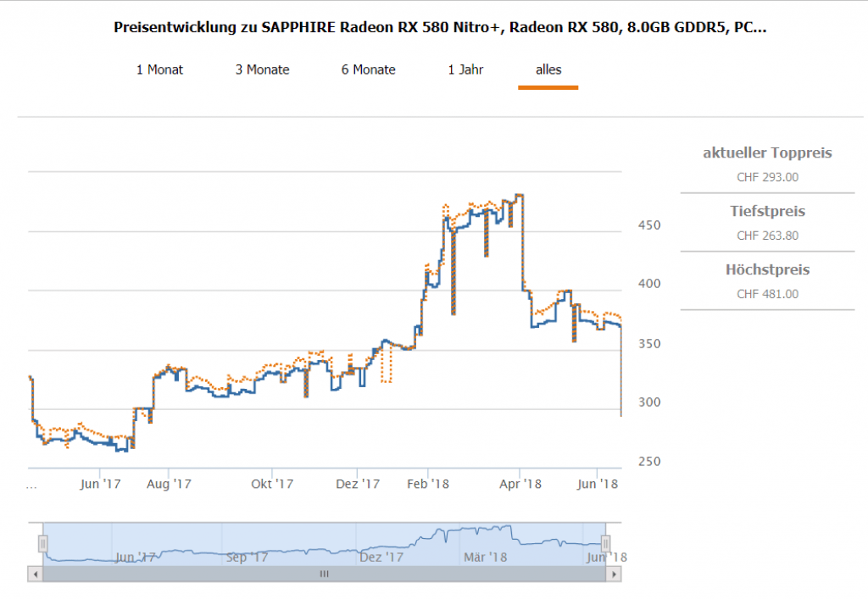Viewport: 868px width, 599px height.
Task: Click the horizontal scrollbar thumb grip
Action: pyautogui.click(x=323, y=574)
